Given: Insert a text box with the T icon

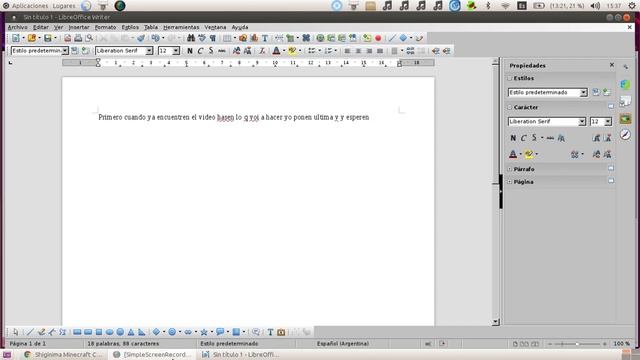Looking at the screenshot, I should pyautogui.click(x=265, y=38).
